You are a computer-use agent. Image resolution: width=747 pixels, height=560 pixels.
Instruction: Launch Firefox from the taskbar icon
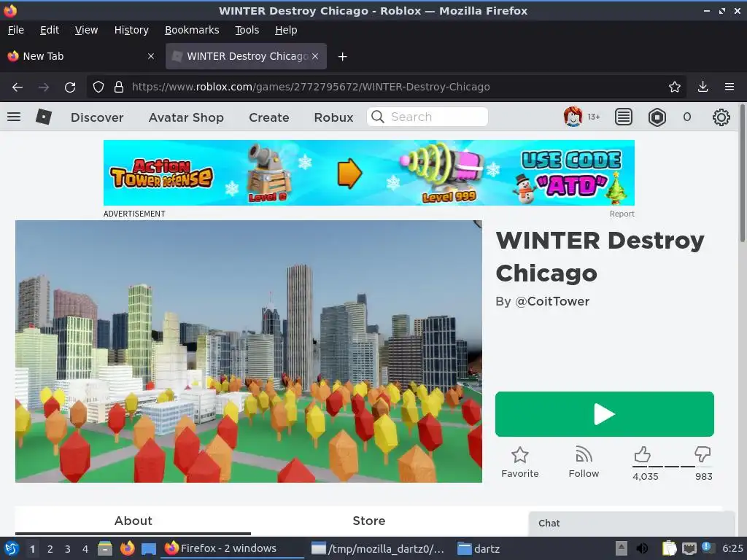point(127,548)
